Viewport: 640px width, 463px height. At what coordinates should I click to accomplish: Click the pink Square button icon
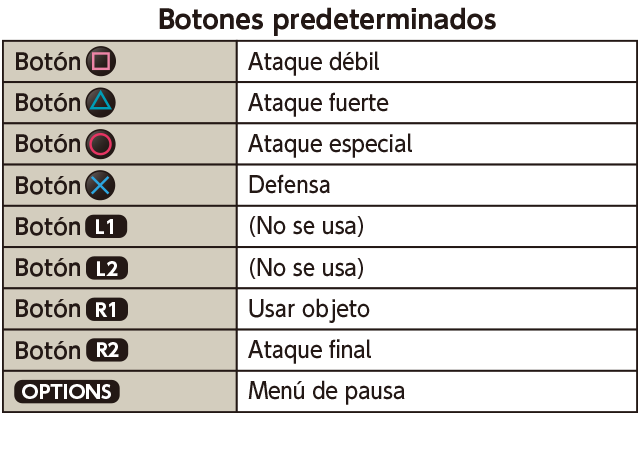(101, 62)
